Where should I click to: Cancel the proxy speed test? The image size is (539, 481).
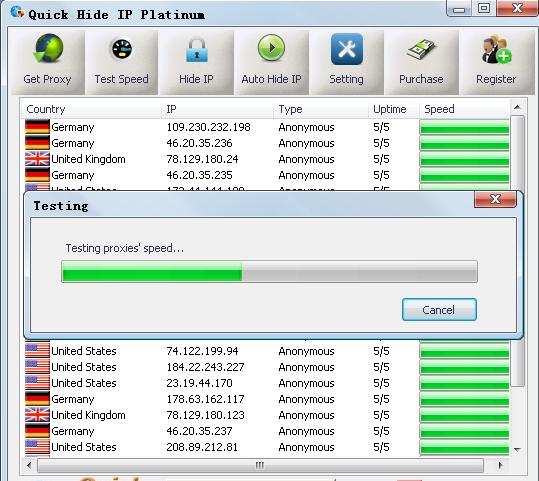(439, 310)
